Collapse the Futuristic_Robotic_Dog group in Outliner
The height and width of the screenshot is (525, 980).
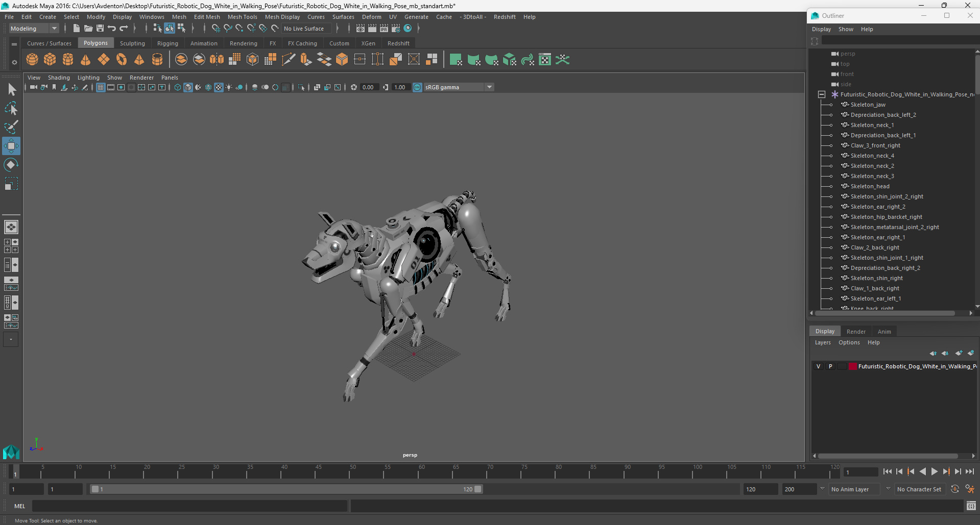(x=822, y=94)
